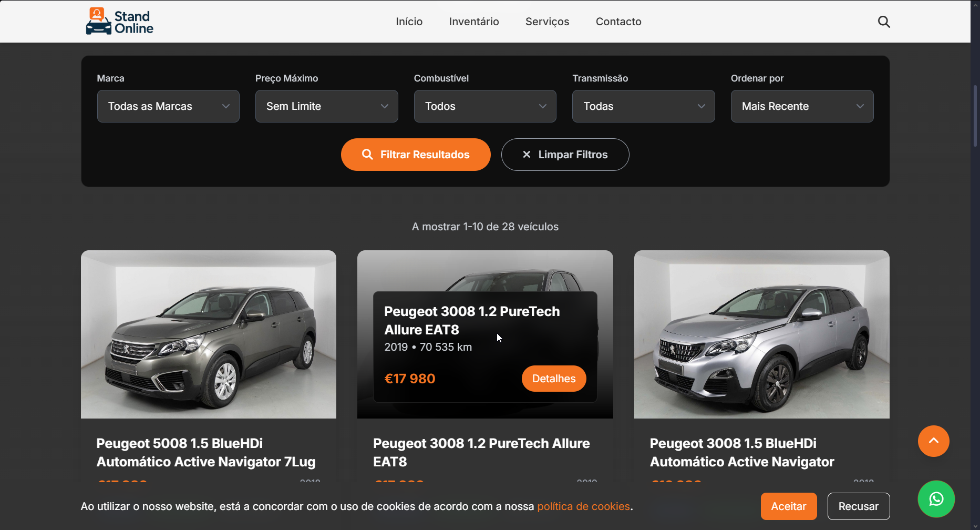980x530 pixels.
Task: Open the Combustível selector set to Todos
Action: (x=484, y=106)
